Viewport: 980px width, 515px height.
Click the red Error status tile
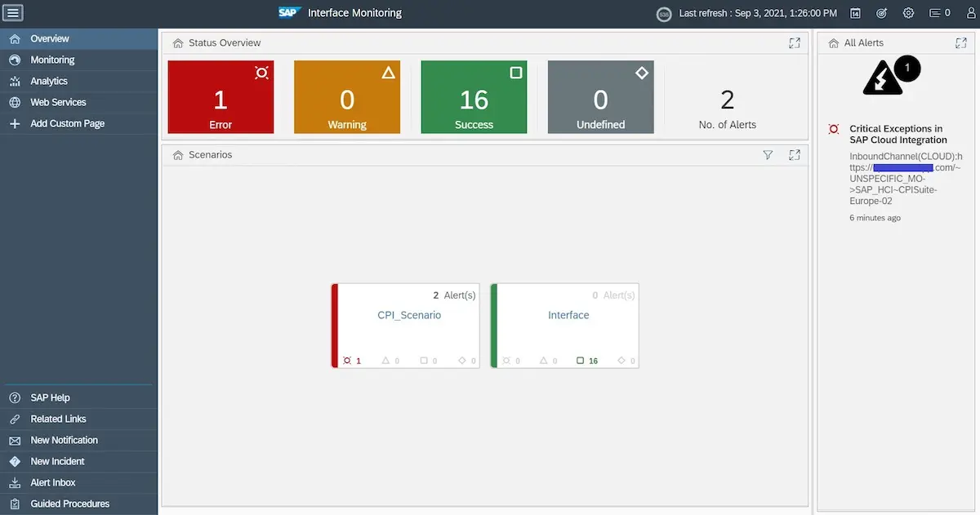[220, 97]
